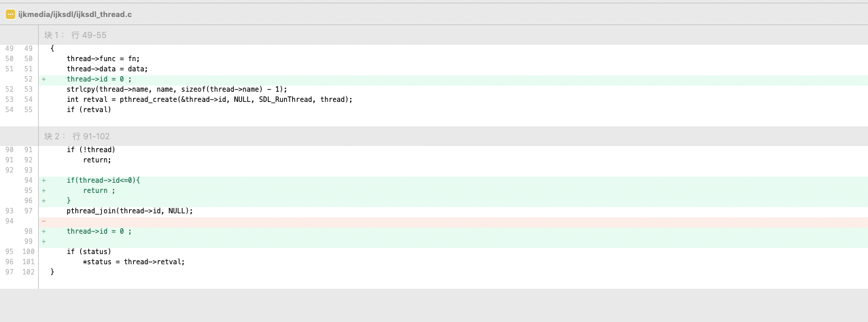868x322 pixels.
Task: Click new line number 97 in the gutter
Action: pyautogui.click(x=28, y=211)
